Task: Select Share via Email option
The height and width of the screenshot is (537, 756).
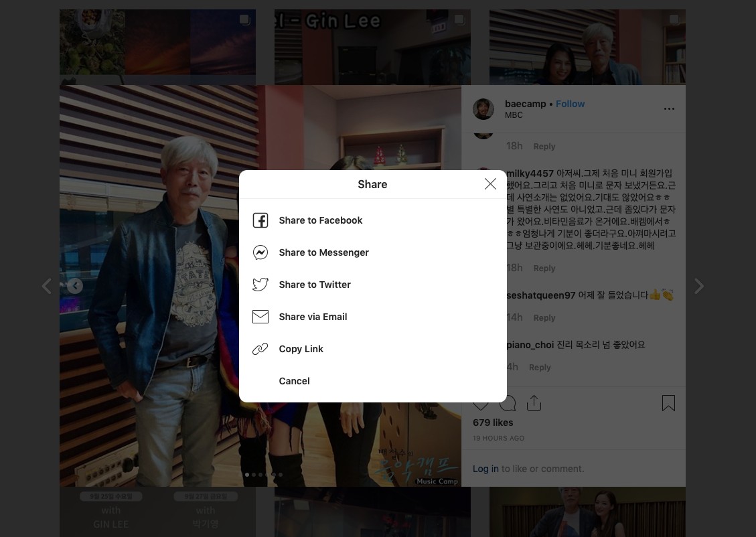Action: point(313,317)
